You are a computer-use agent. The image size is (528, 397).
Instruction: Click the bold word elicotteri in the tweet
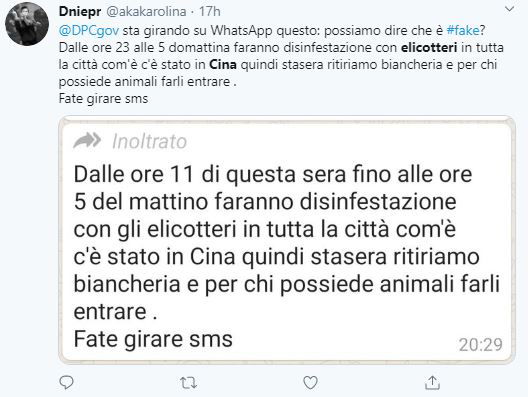tap(429, 47)
